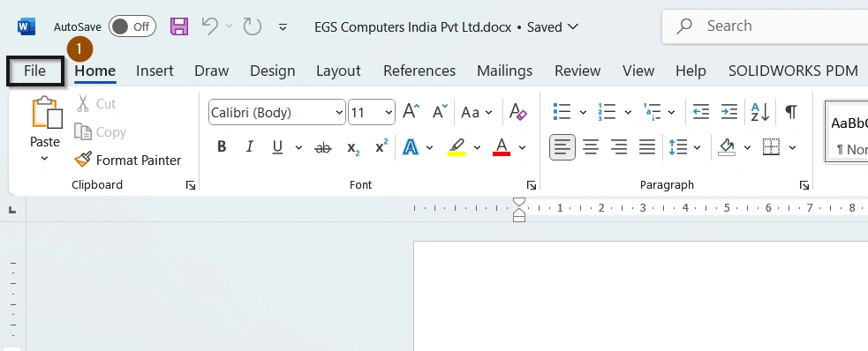
Task: Click the Cut button
Action: [x=95, y=103]
